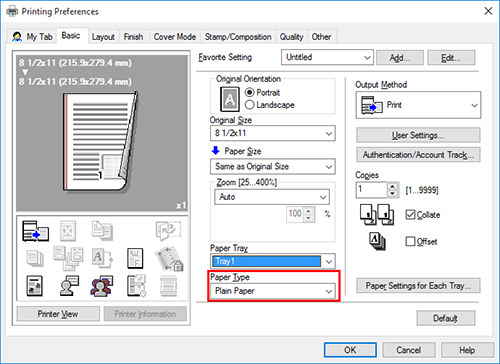Click the red and blue users icon
The width and height of the screenshot is (500, 364).
point(101,286)
